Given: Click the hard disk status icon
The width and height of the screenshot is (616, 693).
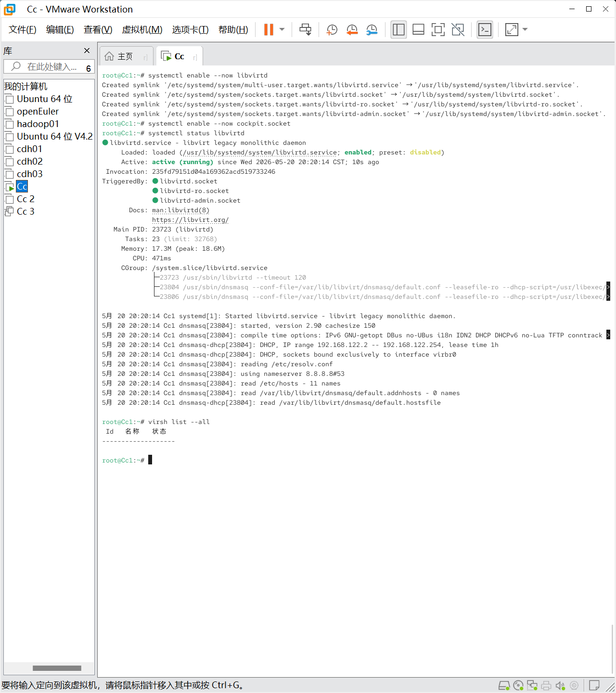Looking at the screenshot, I should click(x=504, y=685).
